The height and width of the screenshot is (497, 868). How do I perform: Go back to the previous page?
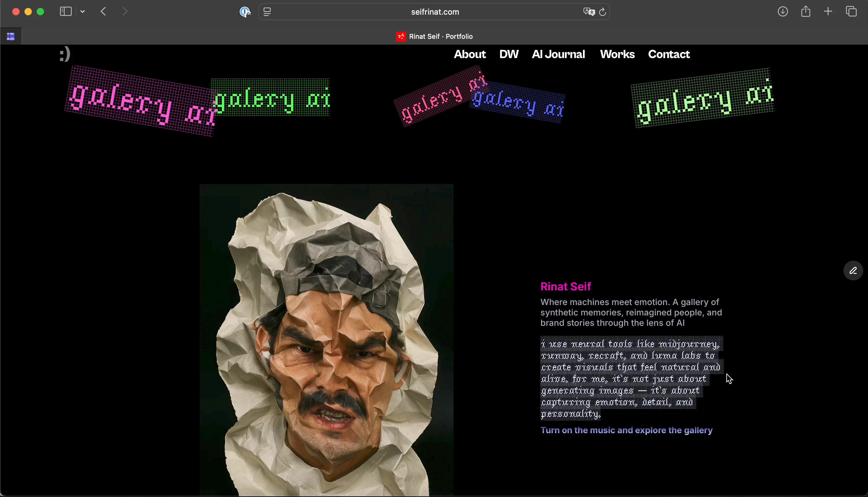103,12
